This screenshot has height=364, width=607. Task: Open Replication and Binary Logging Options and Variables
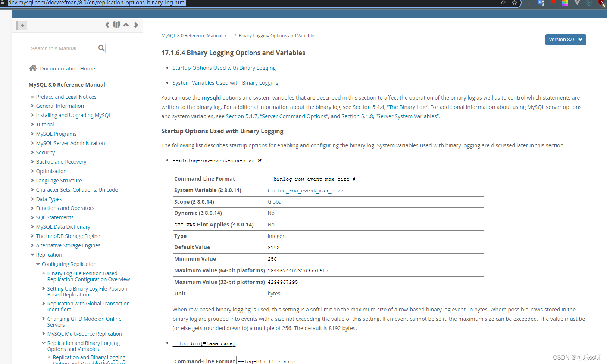[84, 346]
